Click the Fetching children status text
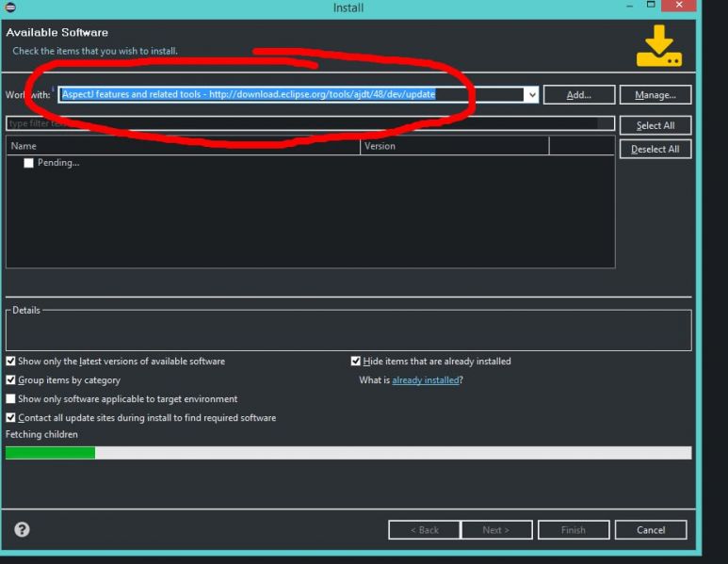 [x=41, y=434]
